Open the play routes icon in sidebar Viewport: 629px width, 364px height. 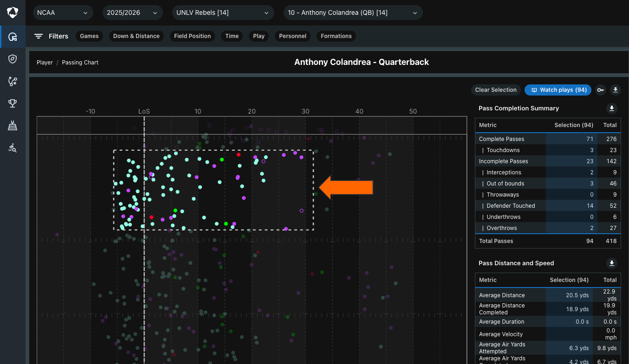pos(13,81)
